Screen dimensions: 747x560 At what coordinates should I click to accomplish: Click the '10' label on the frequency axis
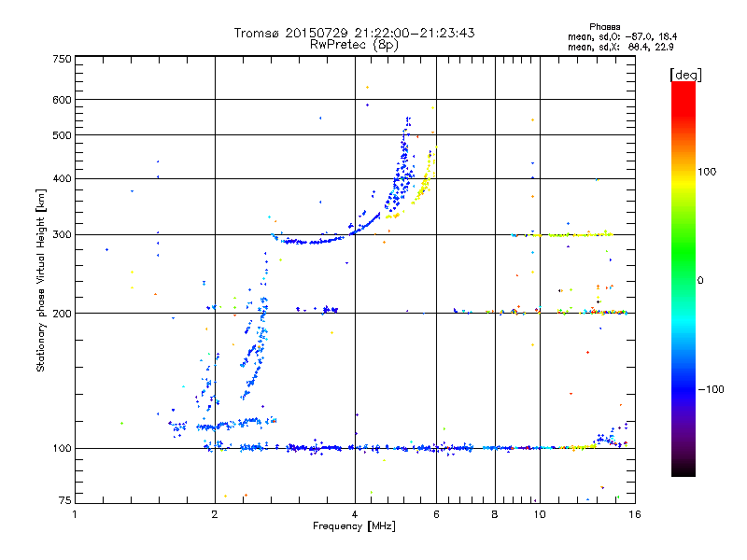[x=540, y=514]
